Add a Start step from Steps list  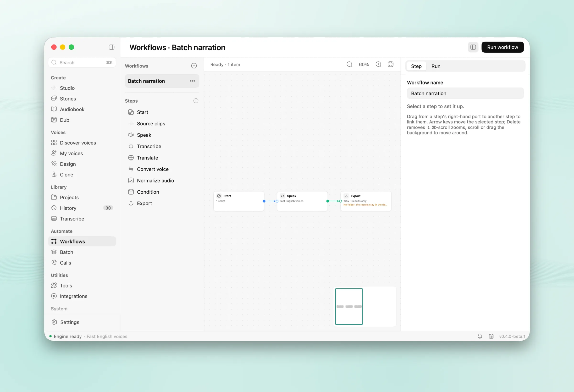162,112
